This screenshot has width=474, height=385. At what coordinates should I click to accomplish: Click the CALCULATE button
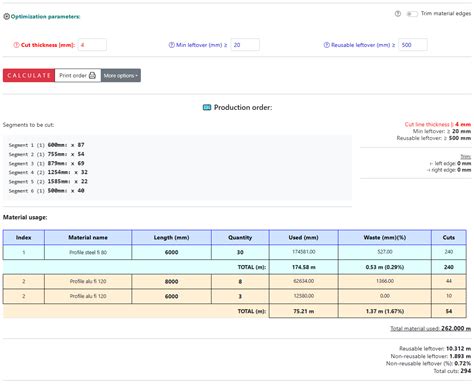(x=29, y=75)
